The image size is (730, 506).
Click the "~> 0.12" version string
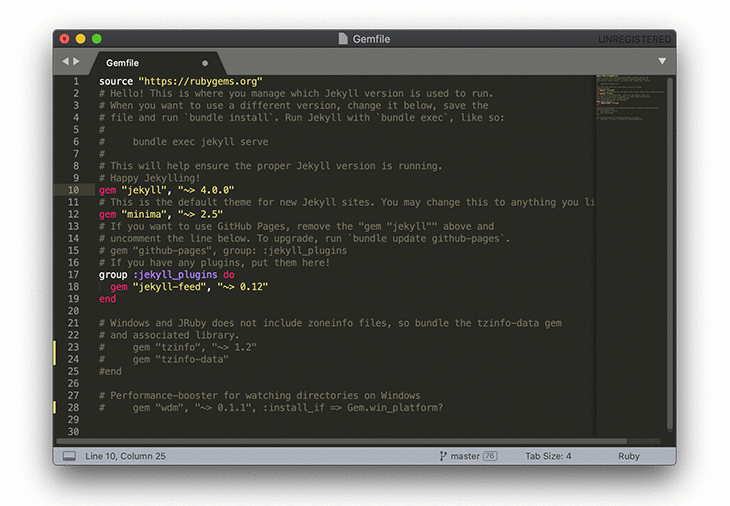click(x=243, y=287)
